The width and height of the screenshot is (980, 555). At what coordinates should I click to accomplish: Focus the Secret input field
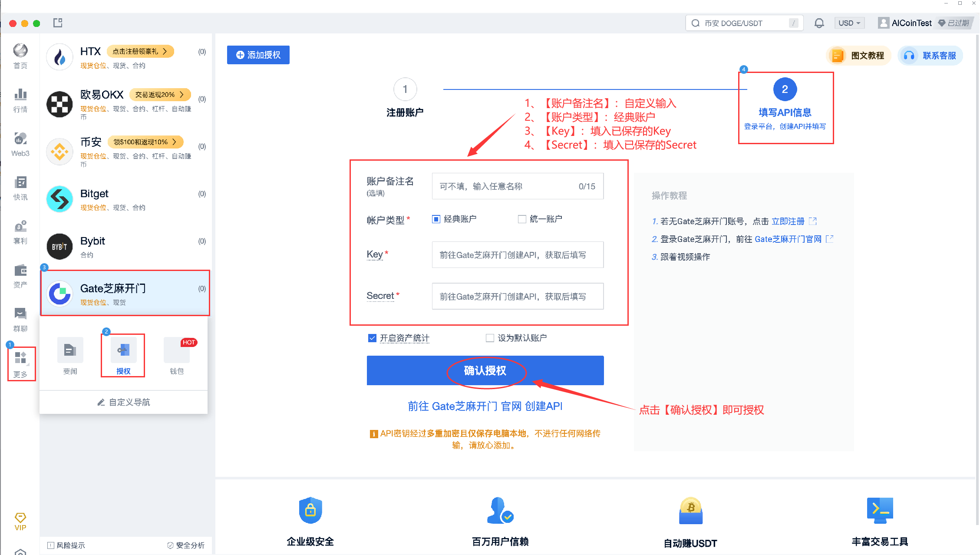[x=518, y=296]
